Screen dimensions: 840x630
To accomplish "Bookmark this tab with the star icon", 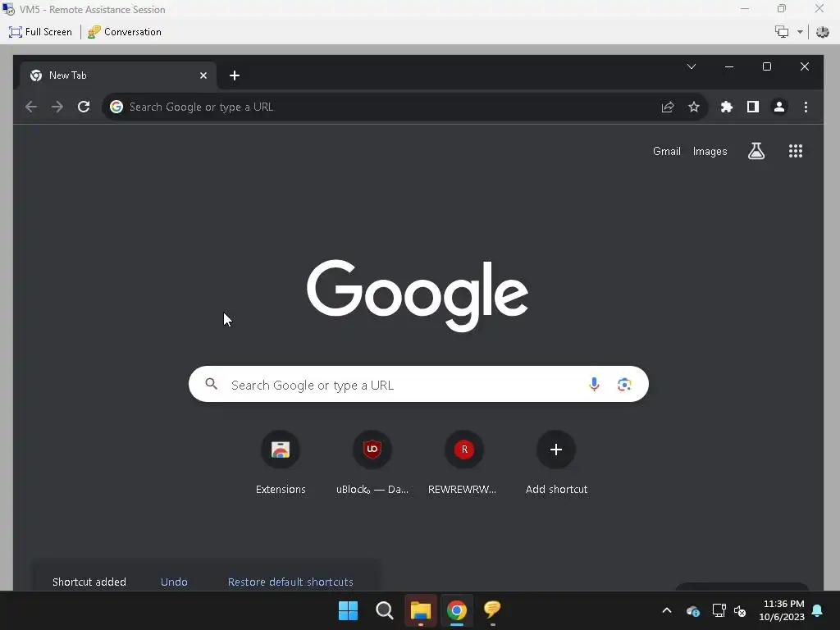I will tap(694, 107).
